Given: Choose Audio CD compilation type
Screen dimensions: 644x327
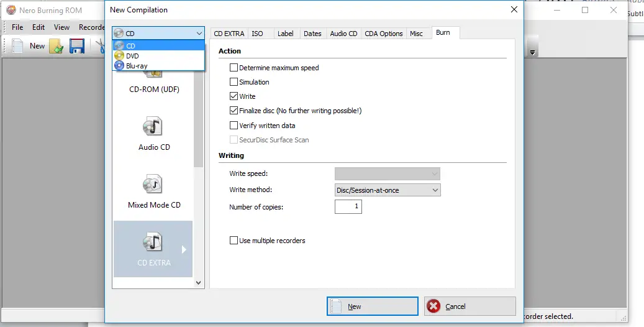Looking at the screenshot, I should [x=154, y=134].
